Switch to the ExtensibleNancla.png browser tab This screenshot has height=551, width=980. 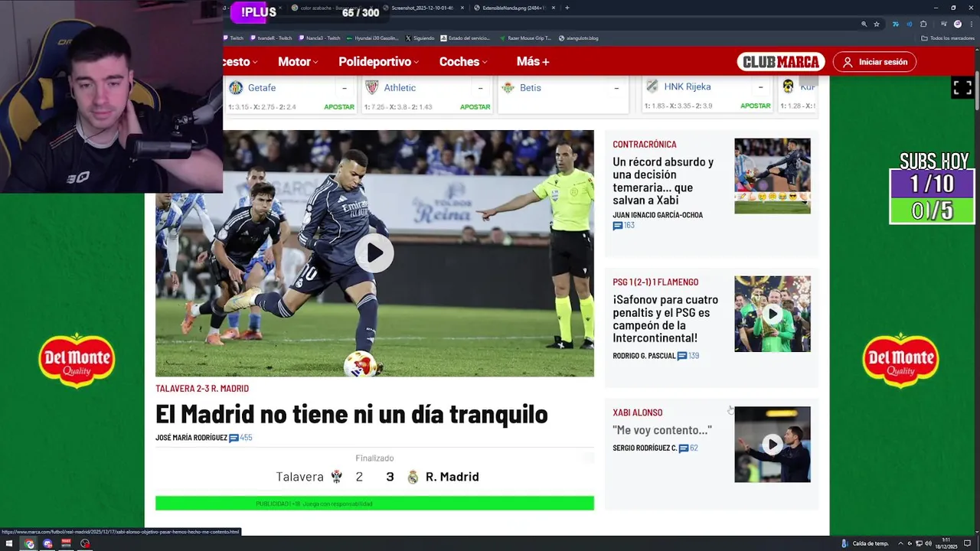[513, 8]
